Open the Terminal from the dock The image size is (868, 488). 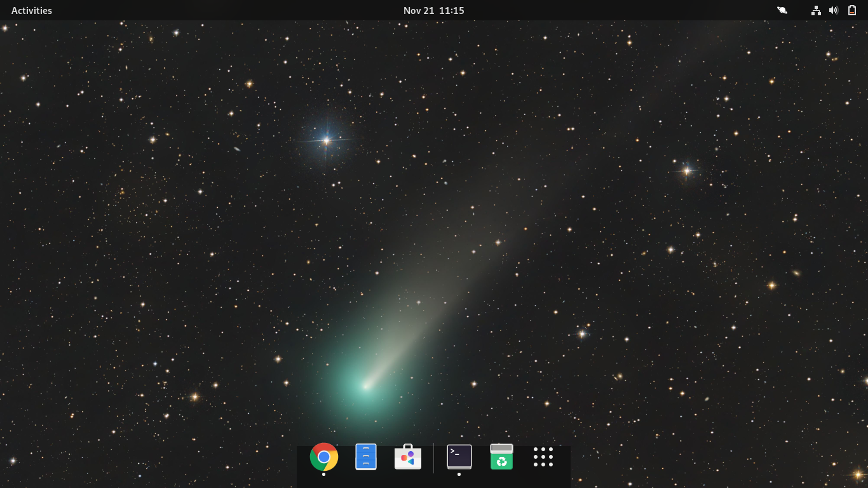tap(459, 457)
